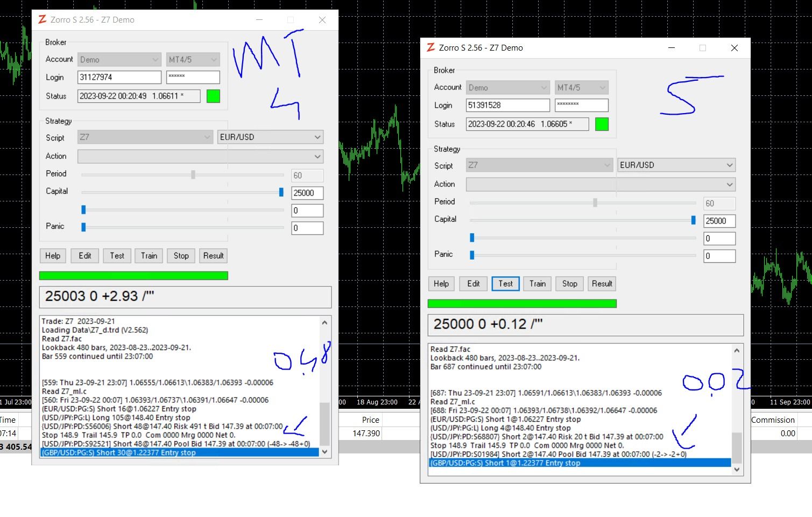Screen dimensions: 812x517
Task: Click Zorro logo icon in left window title
Action: pyautogui.click(x=42, y=19)
